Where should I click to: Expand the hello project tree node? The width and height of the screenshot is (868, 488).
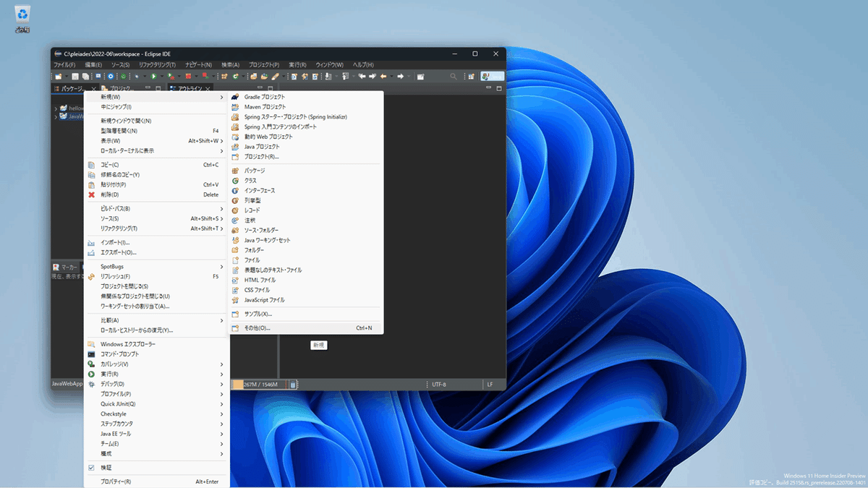click(x=56, y=108)
